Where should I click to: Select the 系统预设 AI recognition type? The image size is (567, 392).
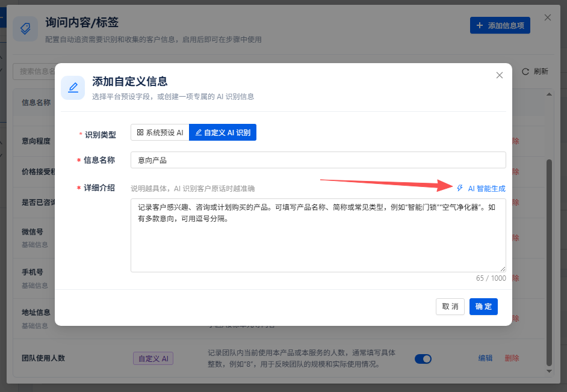160,133
